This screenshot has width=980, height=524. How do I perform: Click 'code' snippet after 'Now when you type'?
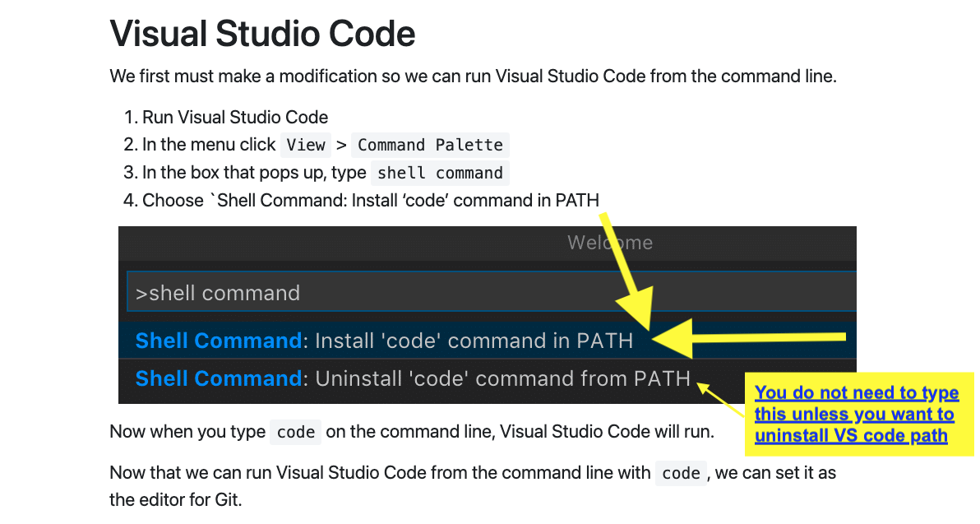[295, 432]
